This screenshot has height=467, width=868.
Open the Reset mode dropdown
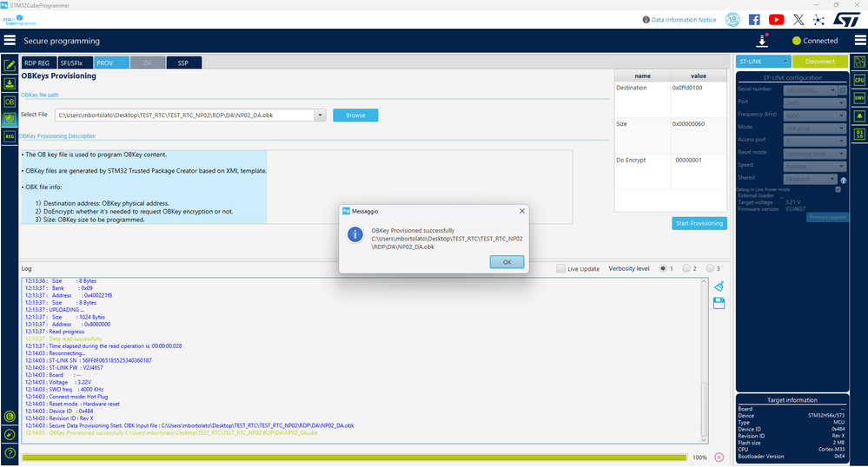[x=815, y=154]
